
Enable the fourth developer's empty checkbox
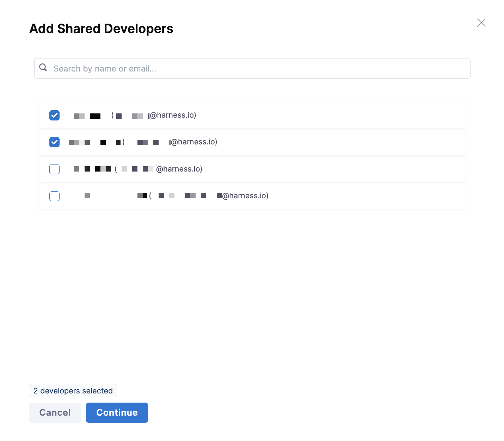[x=55, y=196]
